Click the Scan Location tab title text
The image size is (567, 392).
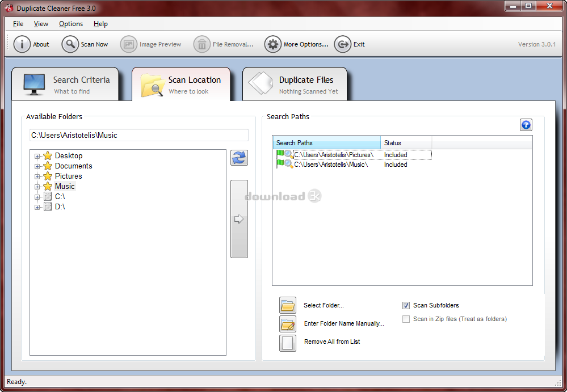point(195,80)
